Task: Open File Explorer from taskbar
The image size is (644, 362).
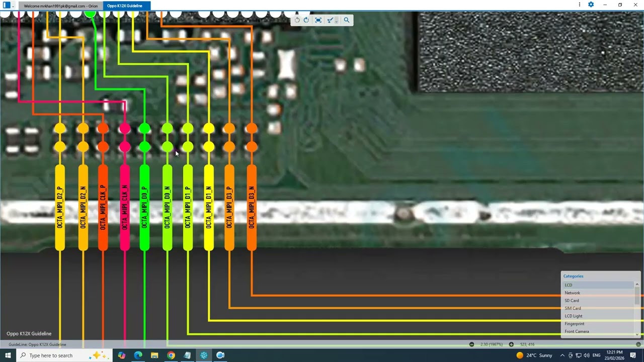Action: pyautogui.click(x=154, y=355)
